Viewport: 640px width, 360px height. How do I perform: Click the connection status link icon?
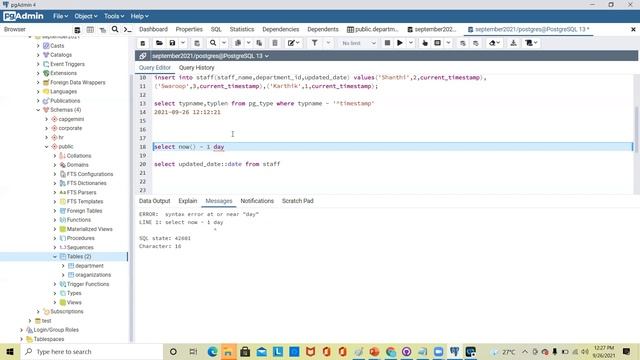[142, 56]
